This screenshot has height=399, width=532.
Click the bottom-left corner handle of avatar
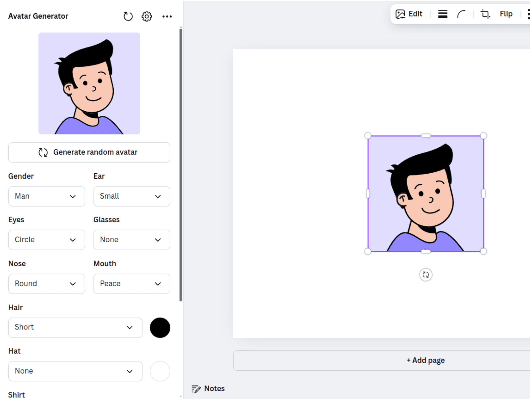[368, 252]
